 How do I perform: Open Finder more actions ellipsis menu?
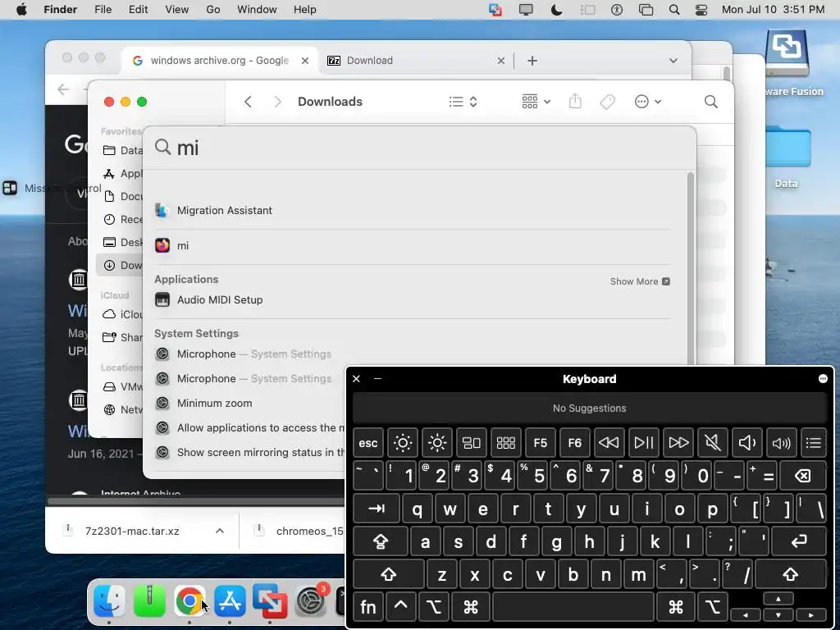click(647, 102)
